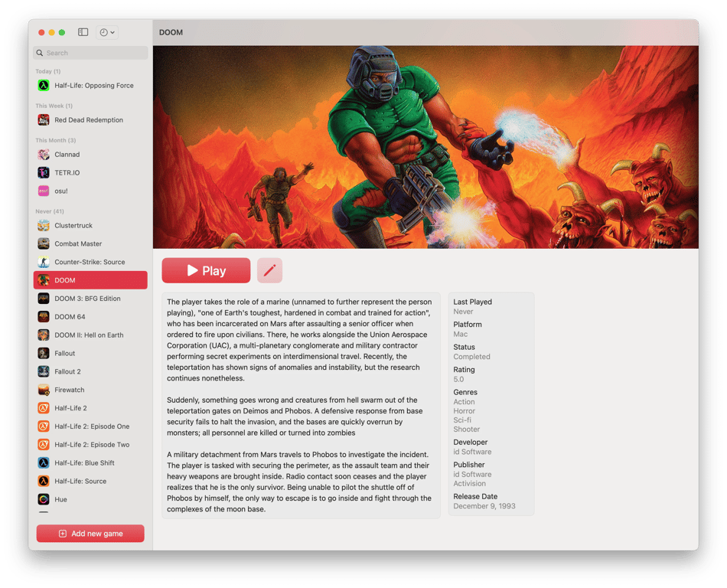
Task: Select Half-Life 2: Episode One icon
Action: (44, 426)
